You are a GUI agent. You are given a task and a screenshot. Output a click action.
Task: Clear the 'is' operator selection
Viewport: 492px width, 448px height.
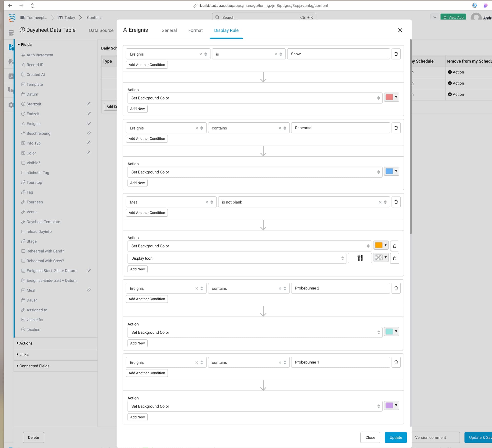tap(276, 54)
